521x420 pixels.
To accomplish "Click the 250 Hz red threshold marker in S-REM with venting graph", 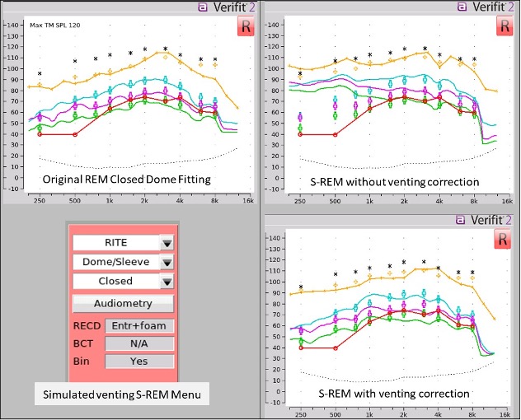I will click(x=301, y=348).
